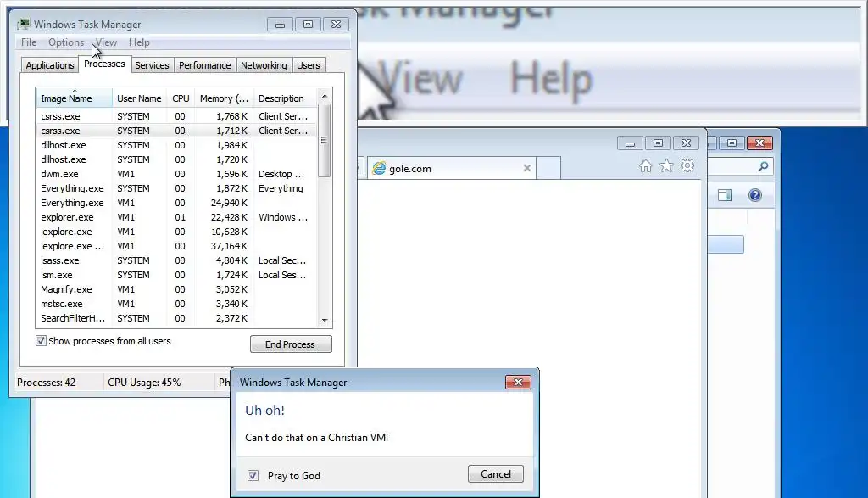
Task: Go to the Networking tab
Action: click(x=264, y=65)
